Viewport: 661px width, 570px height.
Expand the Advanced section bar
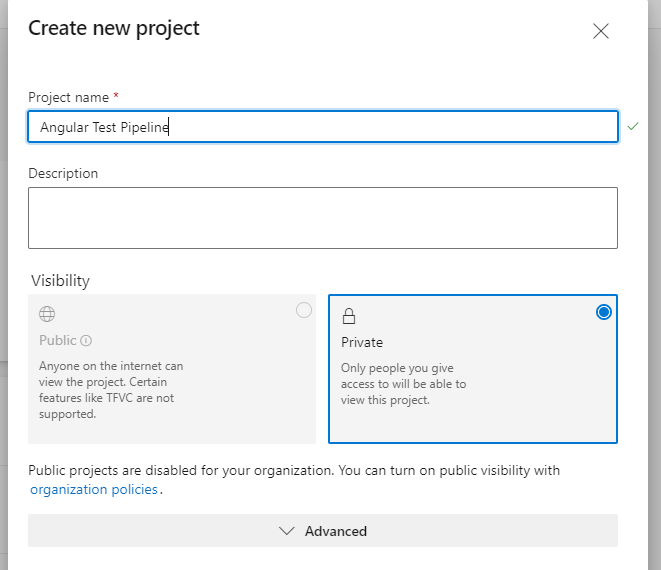tap(322, 531)
